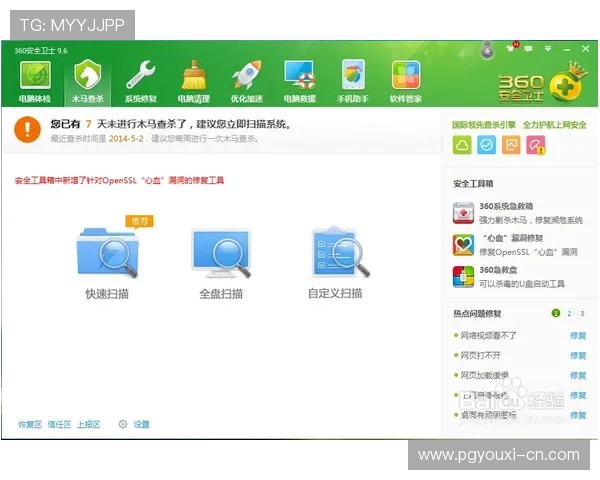Viewport: 600px width, 480px height.
Task: Click the medal avatar icon in title bar
Action: pos(487,50)
